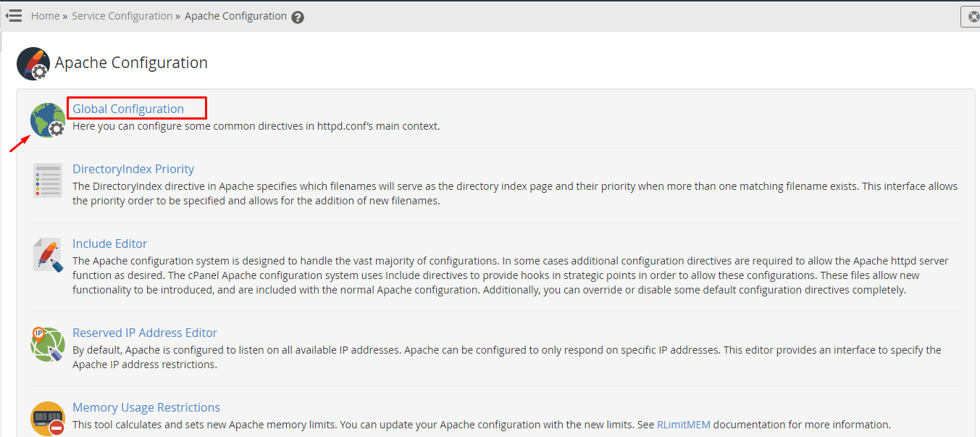
Task: Go to Home in the breadcrumb
Action: point(46,16)
